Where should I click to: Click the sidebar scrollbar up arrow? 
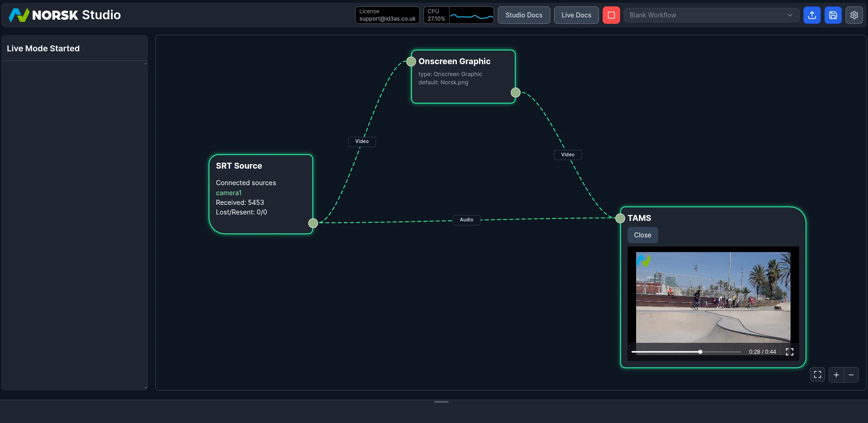coord(146,64)
